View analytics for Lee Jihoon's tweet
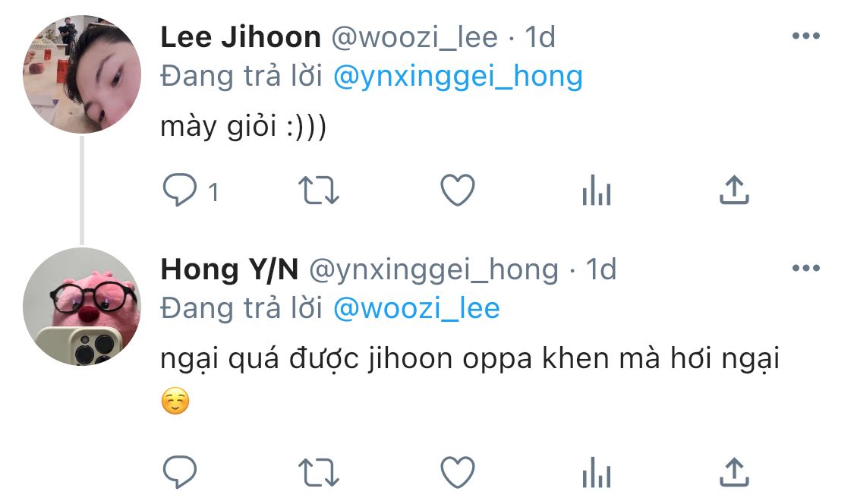This screenshot has height=504, width=854. click(597, 191)
